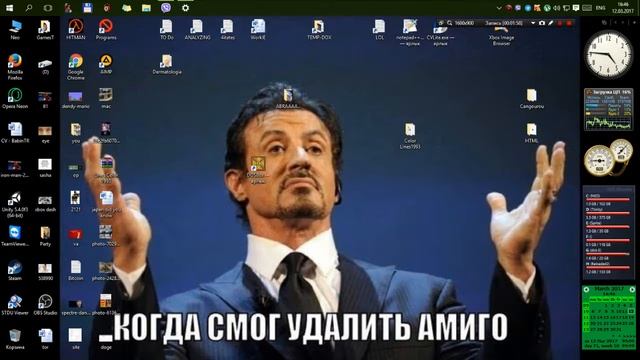
Task: Open the dandy-mario image file
Action: [x=76, y=99]
